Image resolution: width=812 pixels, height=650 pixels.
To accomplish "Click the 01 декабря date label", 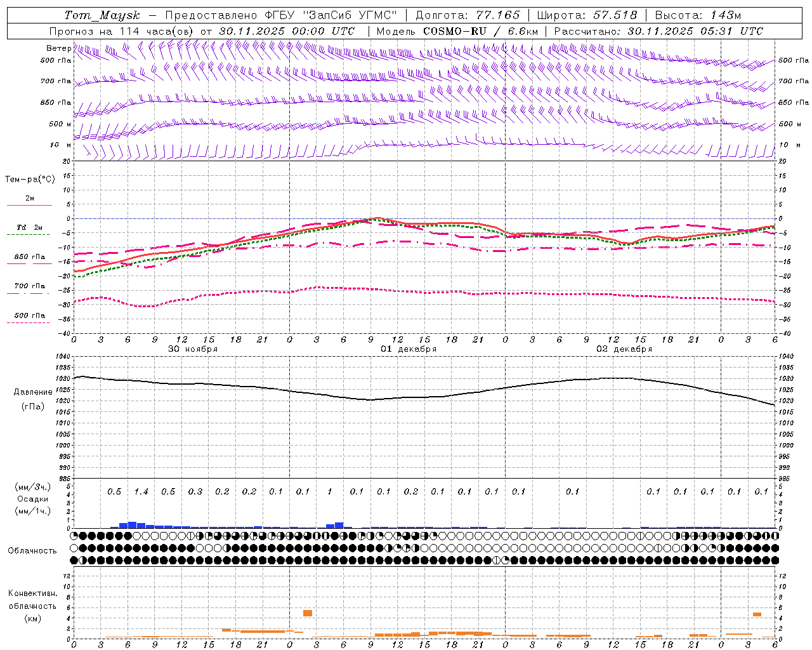I will pyautogui.click(x=409, y=349).
